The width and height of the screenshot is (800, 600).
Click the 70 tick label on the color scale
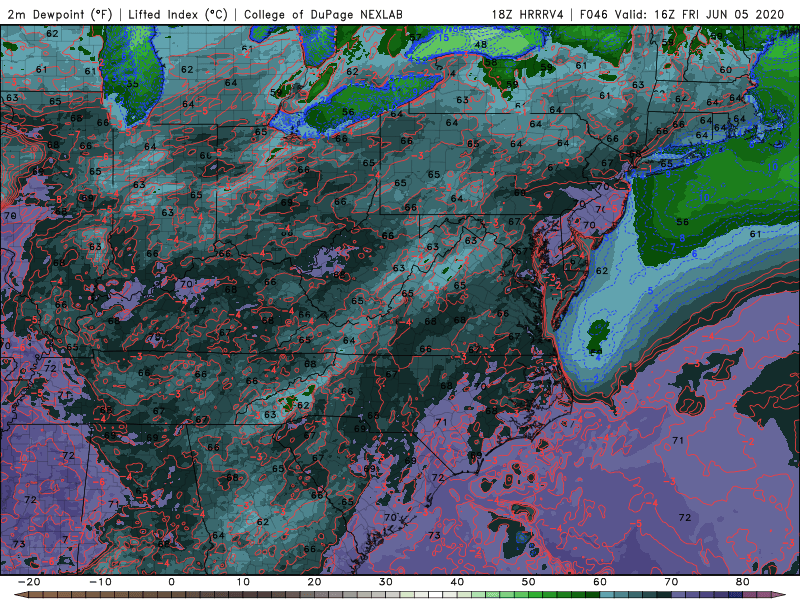pos(671,582)
